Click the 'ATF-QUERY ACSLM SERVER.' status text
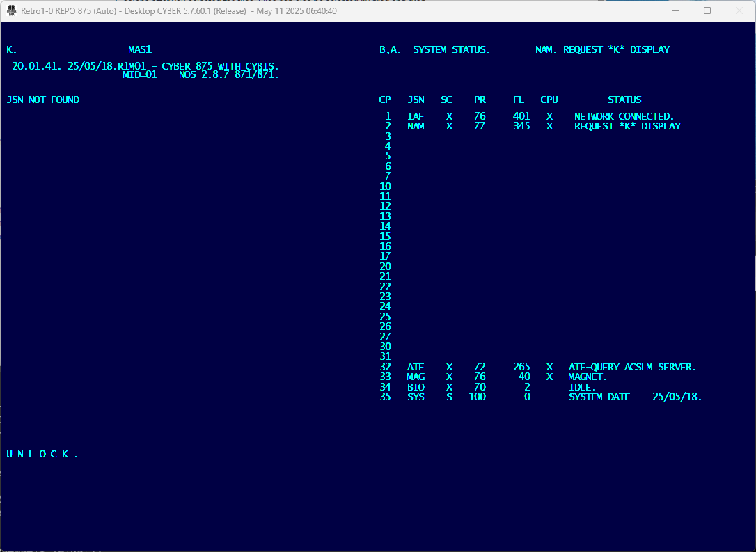756x552 pixels. pyautogui.click(x=632, y=367)
